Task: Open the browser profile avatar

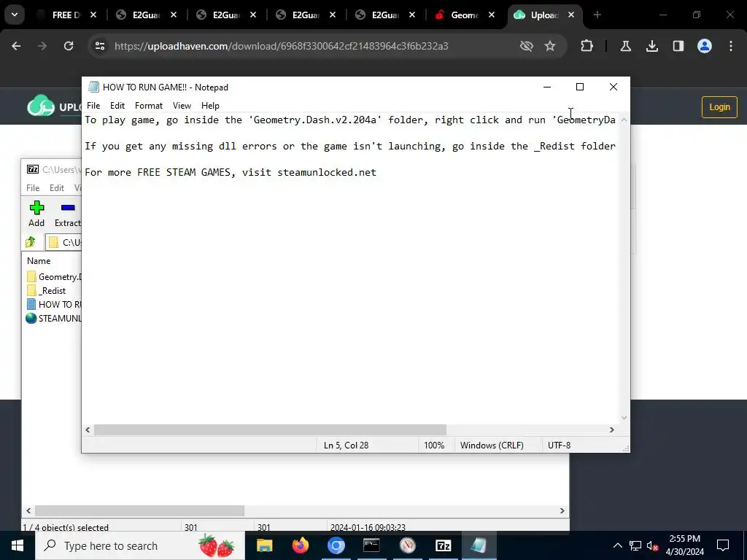Action: click(705, 46)
